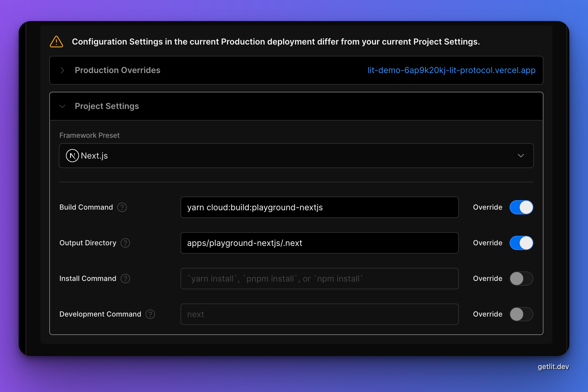Enable the Development Command override toggle

click(521, 314)
